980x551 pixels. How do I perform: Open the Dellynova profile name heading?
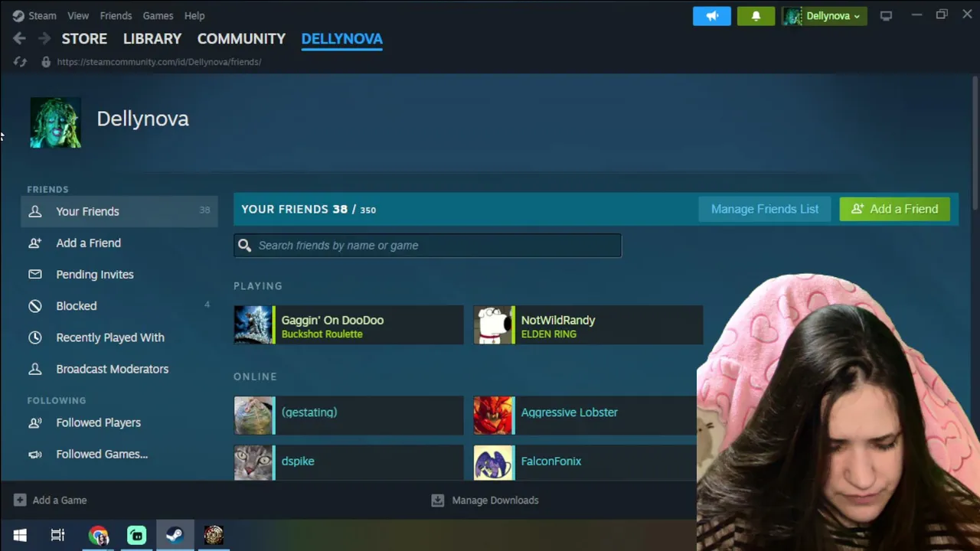coord(142,119)
